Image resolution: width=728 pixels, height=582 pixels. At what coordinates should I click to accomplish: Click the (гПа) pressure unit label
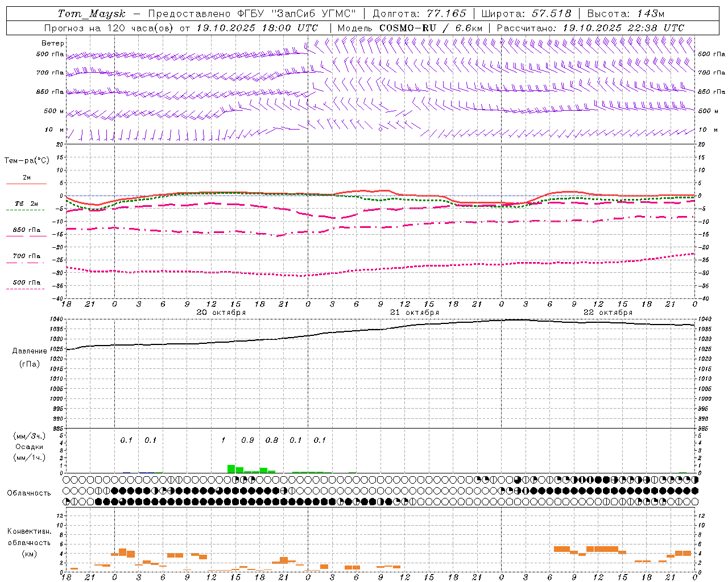click(30, 364)
